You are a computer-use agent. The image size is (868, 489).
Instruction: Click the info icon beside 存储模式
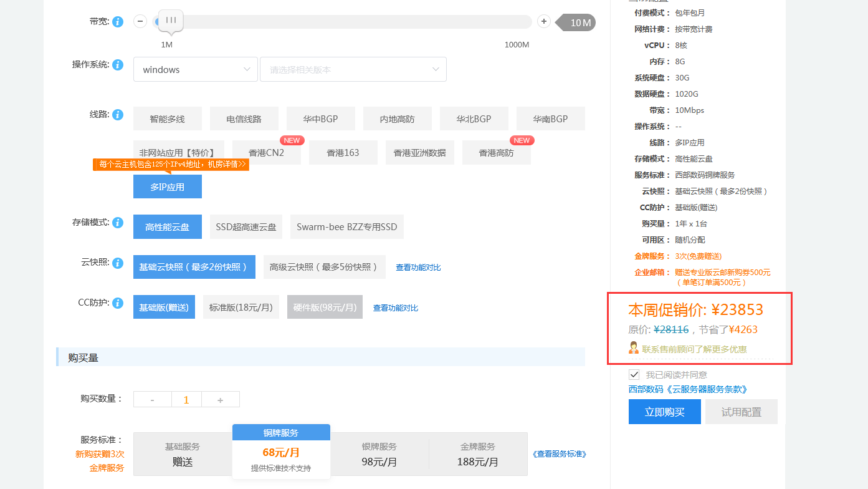pos(118,223)
